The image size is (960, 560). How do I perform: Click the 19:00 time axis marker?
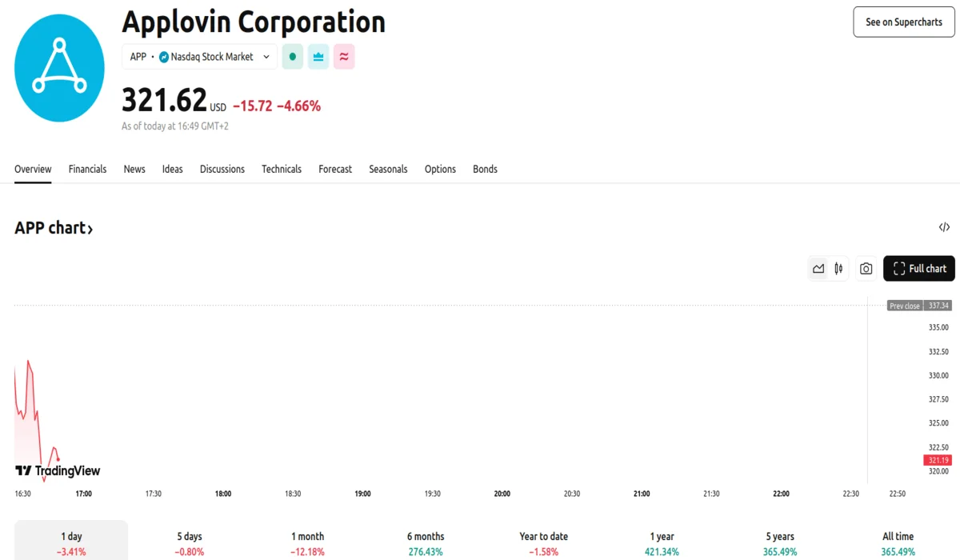click(x=362, y=494)
